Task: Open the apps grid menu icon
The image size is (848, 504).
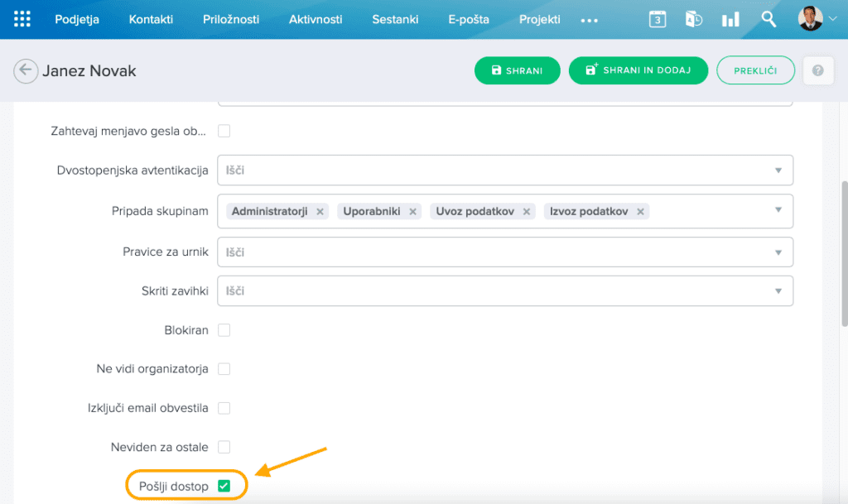Action: click(x=22, y=19)
